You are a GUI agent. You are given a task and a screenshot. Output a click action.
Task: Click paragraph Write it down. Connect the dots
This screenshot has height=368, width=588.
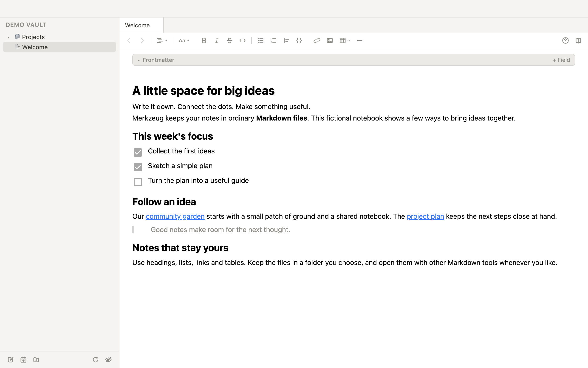point(221,106)
